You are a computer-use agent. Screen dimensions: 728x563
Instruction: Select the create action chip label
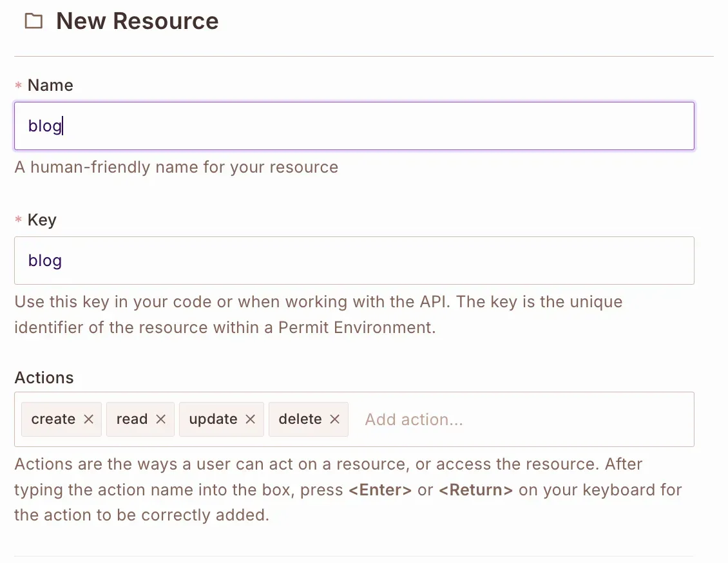(53, 419)
